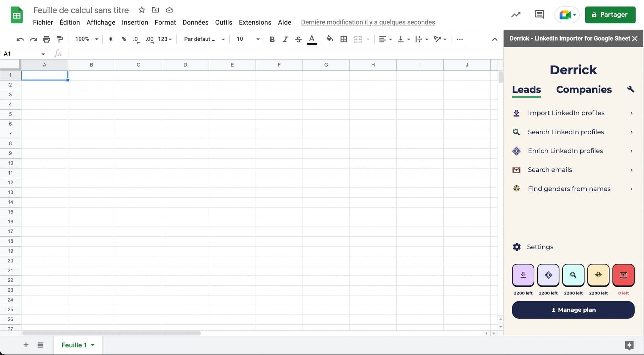Click the Redo arrow icon

(x=33, y=39)
